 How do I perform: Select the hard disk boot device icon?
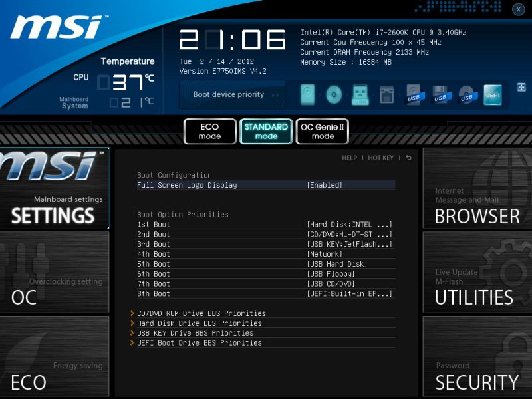[x=307, y=94]
